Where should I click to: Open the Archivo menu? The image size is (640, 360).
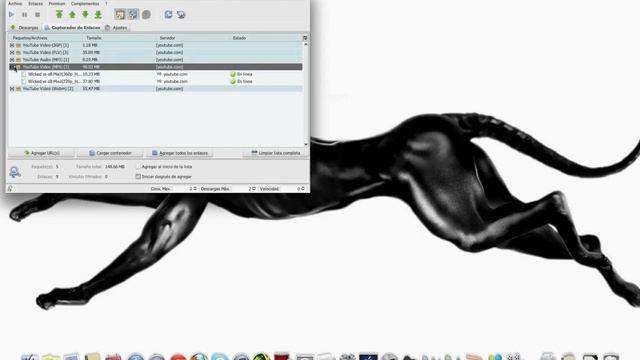click(x=16, y=3)
